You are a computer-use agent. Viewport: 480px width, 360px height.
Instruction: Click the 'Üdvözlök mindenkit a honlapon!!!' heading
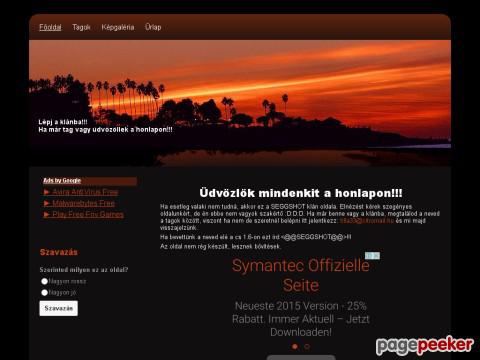pos(301,193)
